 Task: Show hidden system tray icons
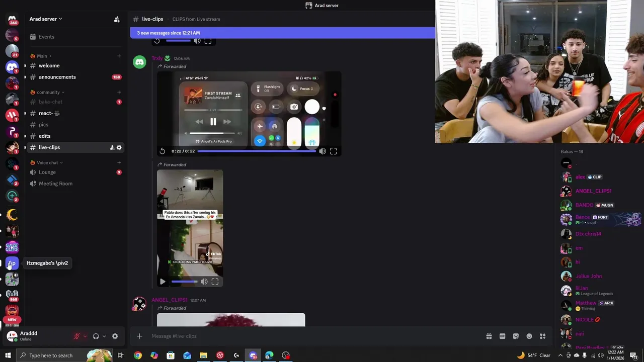tap(560, 355)
